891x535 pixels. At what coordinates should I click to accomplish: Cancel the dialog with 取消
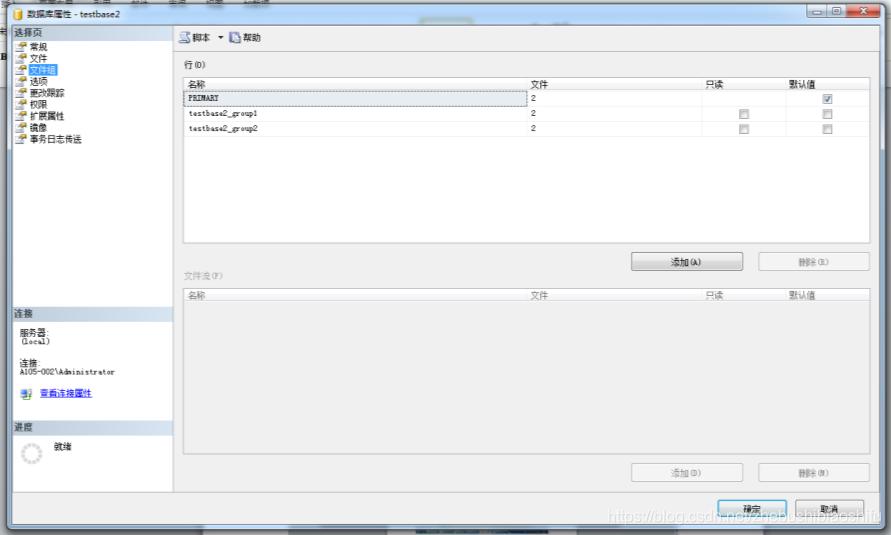coord(829,508)
